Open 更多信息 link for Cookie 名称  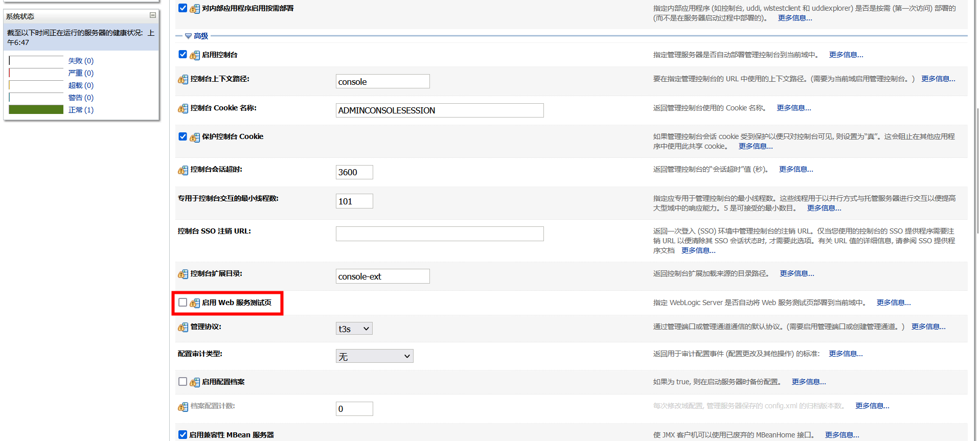794,108
